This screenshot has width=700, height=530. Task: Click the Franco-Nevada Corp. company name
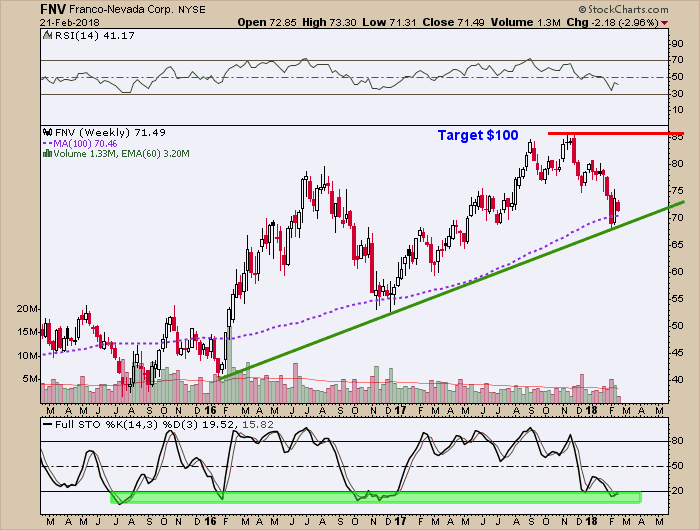coord(119,10)
